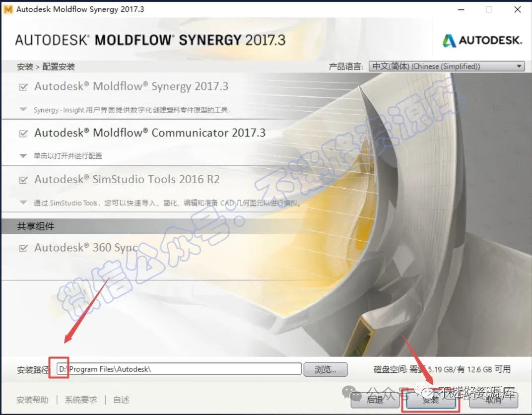532x415 pixels.
Task: Click the 后退 back button
Action: [x=375, y=400]
